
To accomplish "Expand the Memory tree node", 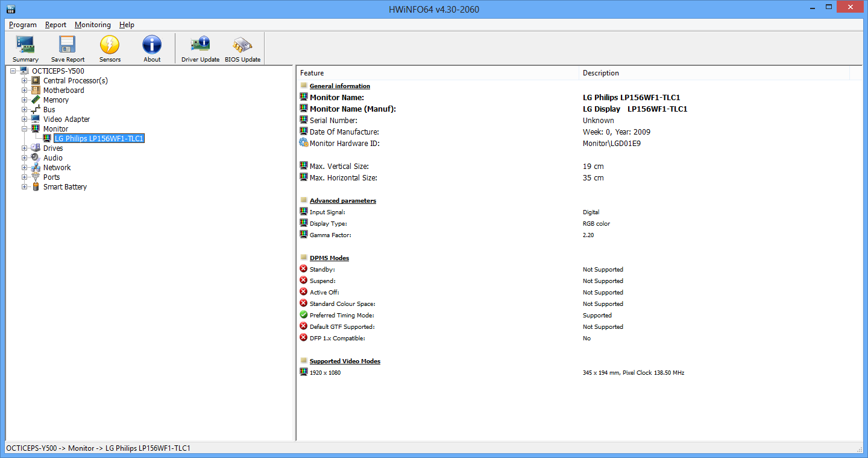I will 25,100.
